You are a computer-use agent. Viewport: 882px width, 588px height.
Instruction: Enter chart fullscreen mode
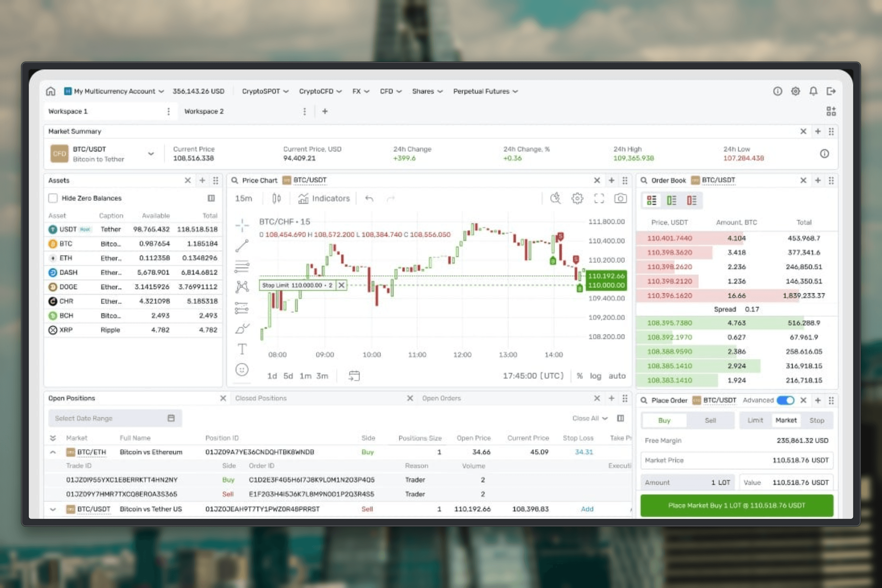tap(599, 198)
